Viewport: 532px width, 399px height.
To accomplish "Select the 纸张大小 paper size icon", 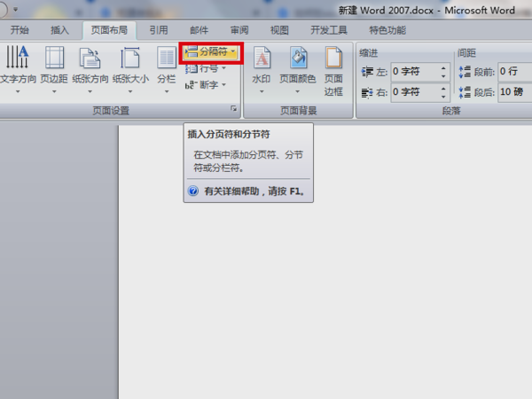I will (130, 69).
